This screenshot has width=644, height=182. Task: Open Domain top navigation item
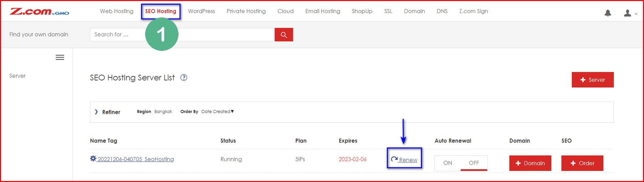coord(414,11)
